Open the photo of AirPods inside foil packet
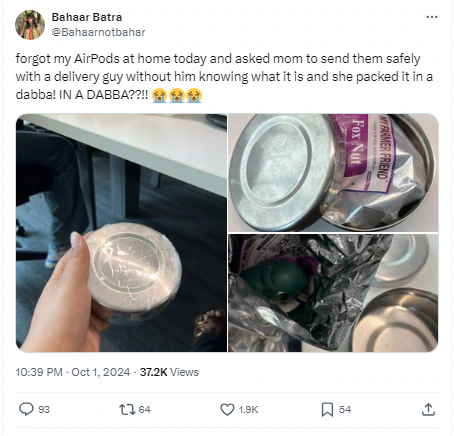 333,293
